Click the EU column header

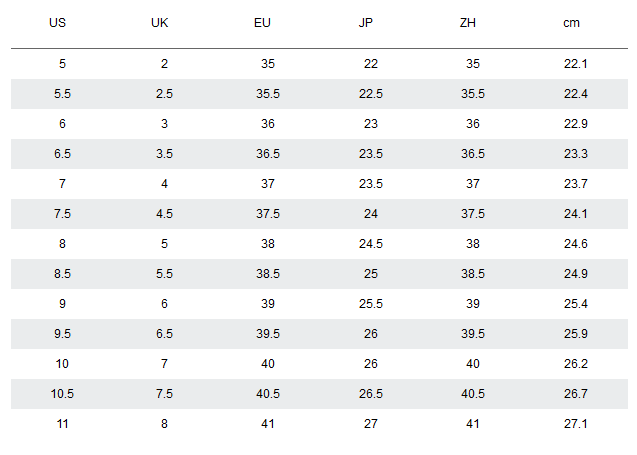(262, 23)
